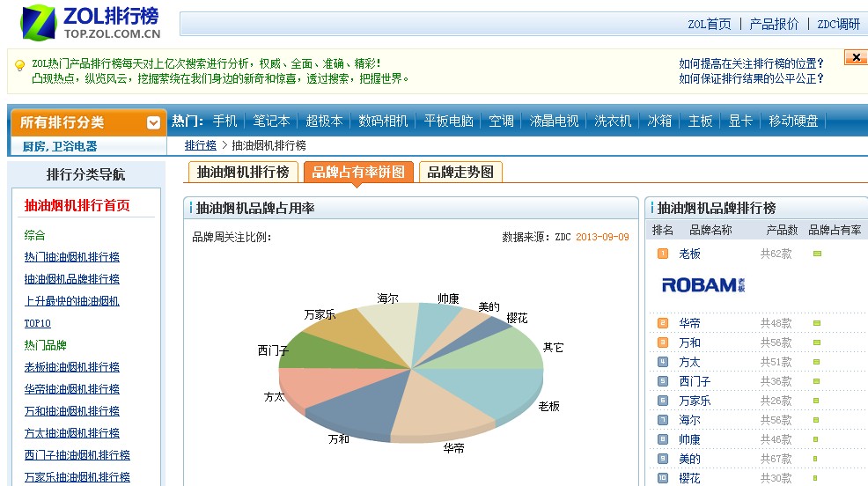The width and height of the screenshot is (868, 486).
Task: Open 西门子 brand in ranking list
Action: tap(695, 381)
